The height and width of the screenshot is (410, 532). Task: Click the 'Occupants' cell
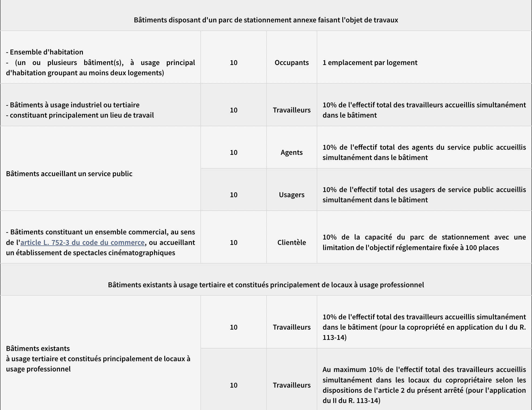pyautogui.click(x=292, y=63)
